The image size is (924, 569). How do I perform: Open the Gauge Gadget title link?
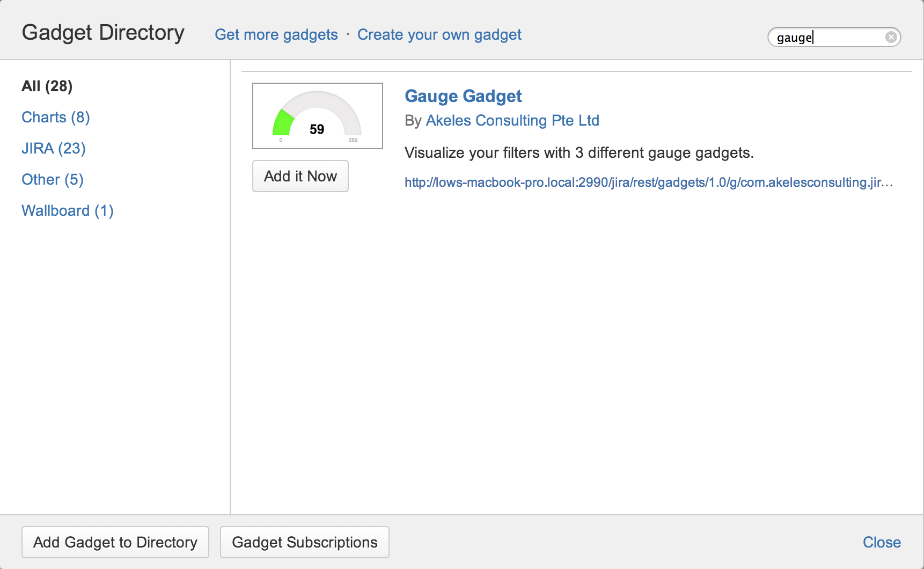[x=463, y=96]
